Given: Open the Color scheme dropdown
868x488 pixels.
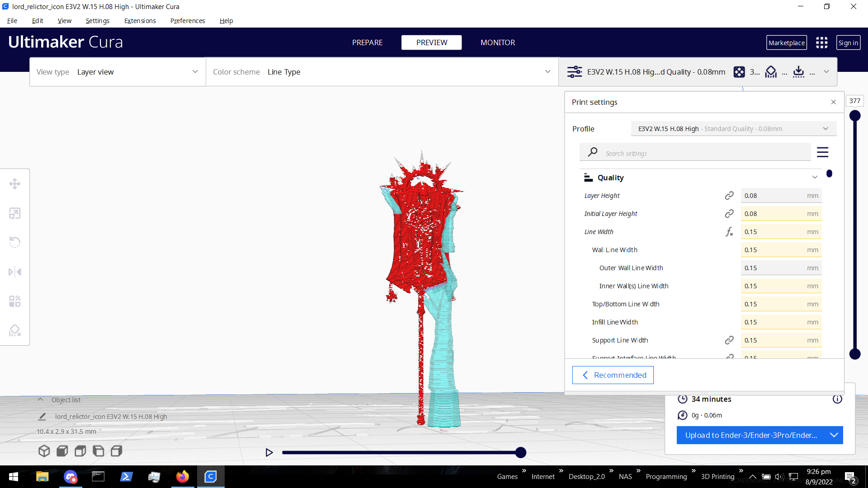Looking at the screenshot, I should [382, 72].
